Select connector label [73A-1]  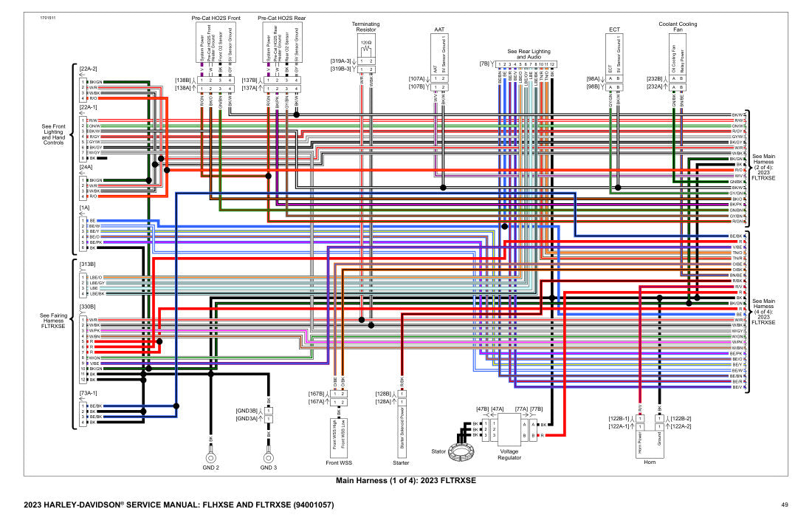tap(88, 393)
